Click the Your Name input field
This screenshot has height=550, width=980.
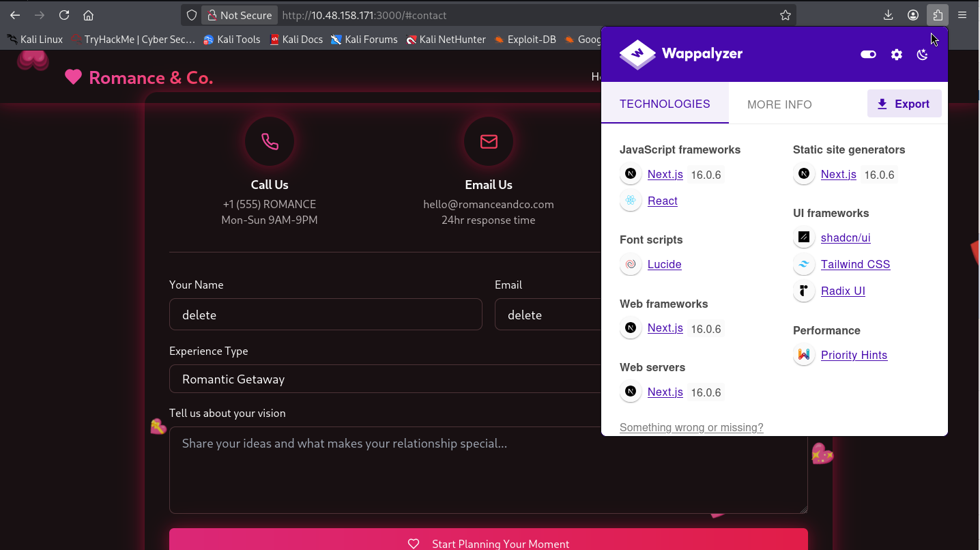point(326,315)
